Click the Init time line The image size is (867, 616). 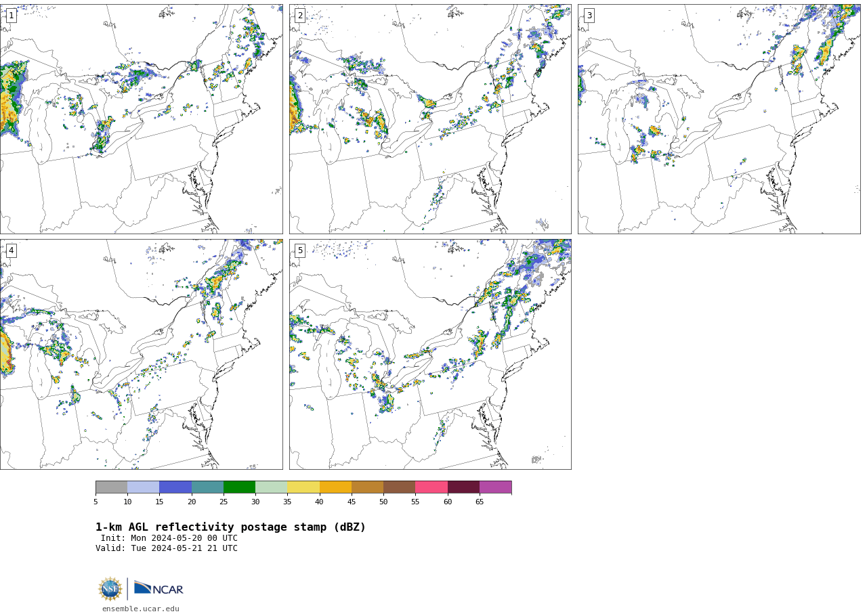[x=169, y=538]
